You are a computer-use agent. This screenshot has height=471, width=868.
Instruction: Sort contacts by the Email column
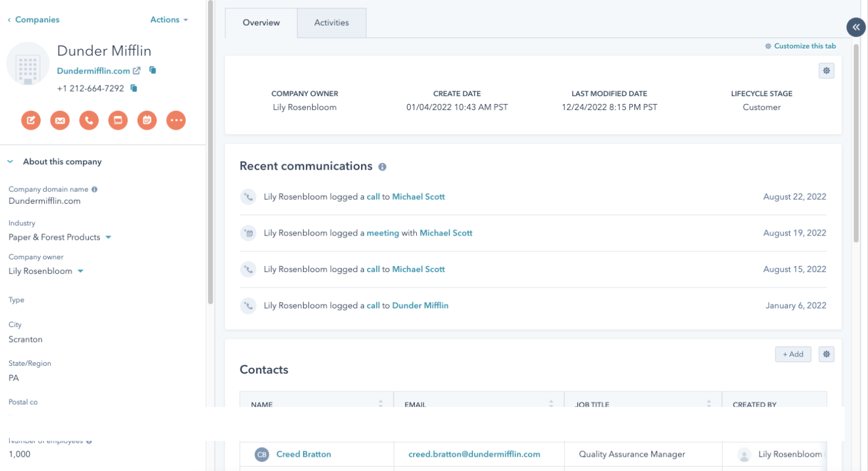pos(551,404)
